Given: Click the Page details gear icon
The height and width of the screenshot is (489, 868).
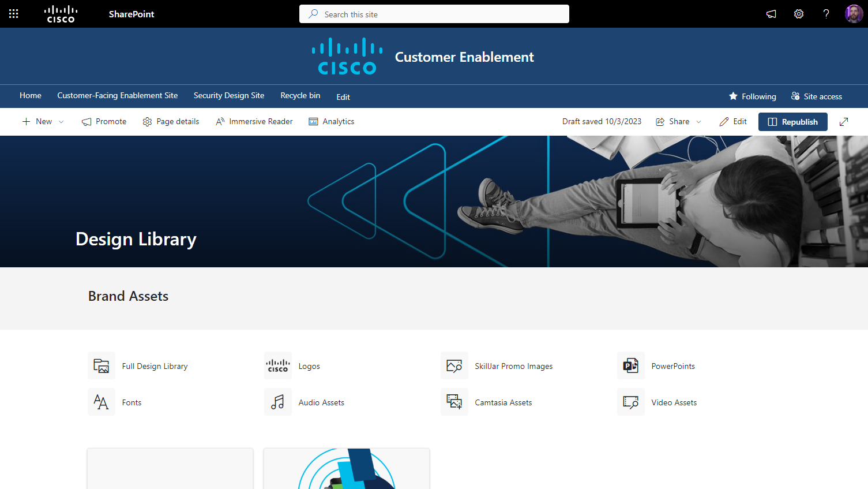Looking at the screenshot, I should coord(147,122).
